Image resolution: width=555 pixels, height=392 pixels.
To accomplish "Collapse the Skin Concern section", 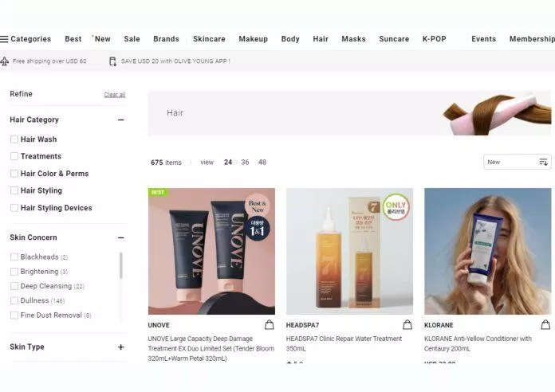I will tap(120, 237).
